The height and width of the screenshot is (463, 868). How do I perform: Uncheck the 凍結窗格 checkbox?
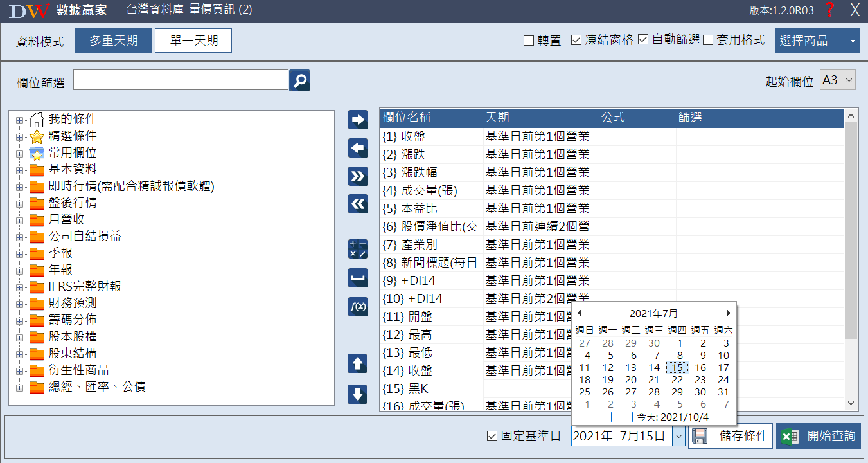576,41
